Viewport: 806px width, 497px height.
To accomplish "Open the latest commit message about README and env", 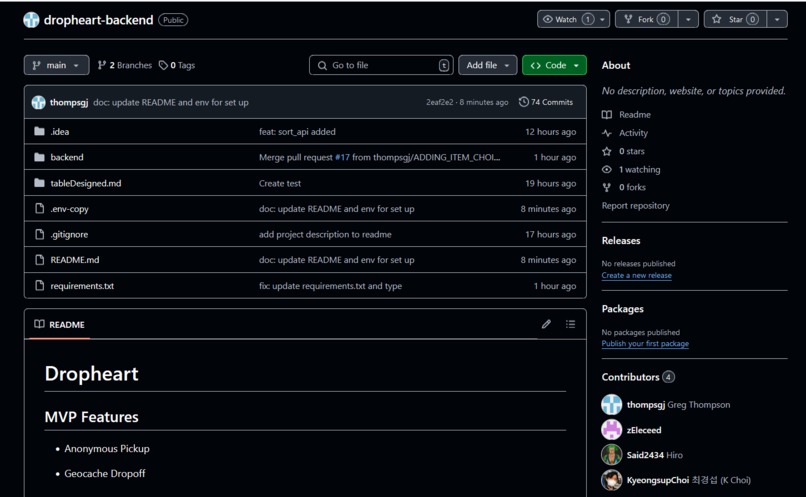I will tap(171, 102).
